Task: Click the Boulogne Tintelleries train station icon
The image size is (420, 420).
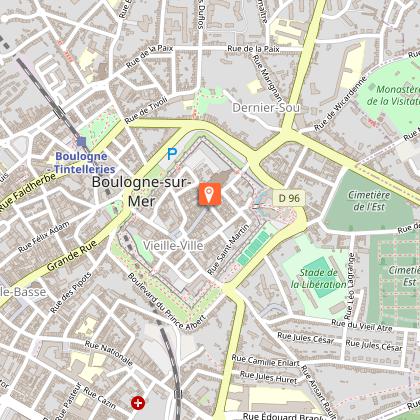Action: coord(81,141)
